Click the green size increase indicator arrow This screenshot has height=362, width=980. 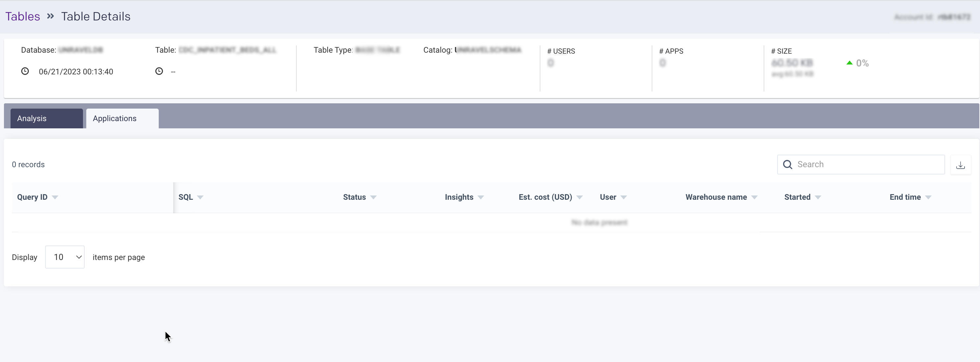pos(849,63)
